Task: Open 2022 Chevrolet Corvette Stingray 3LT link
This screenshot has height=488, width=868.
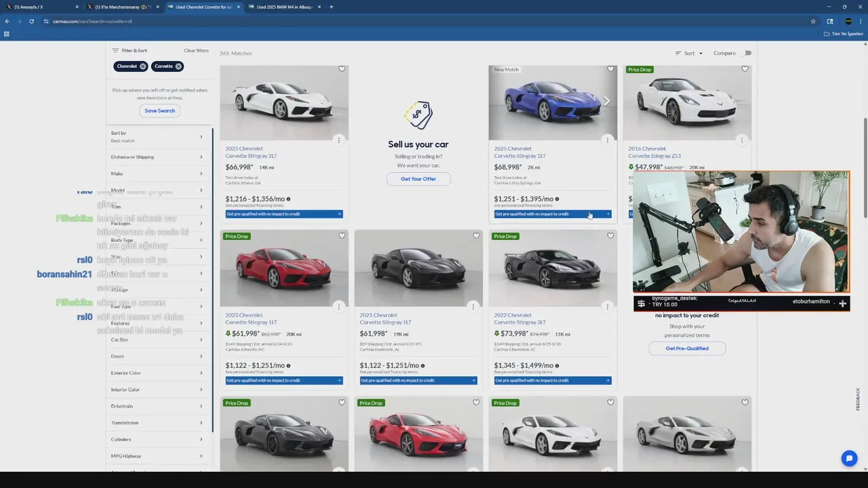Action: (x=519, y=319)
